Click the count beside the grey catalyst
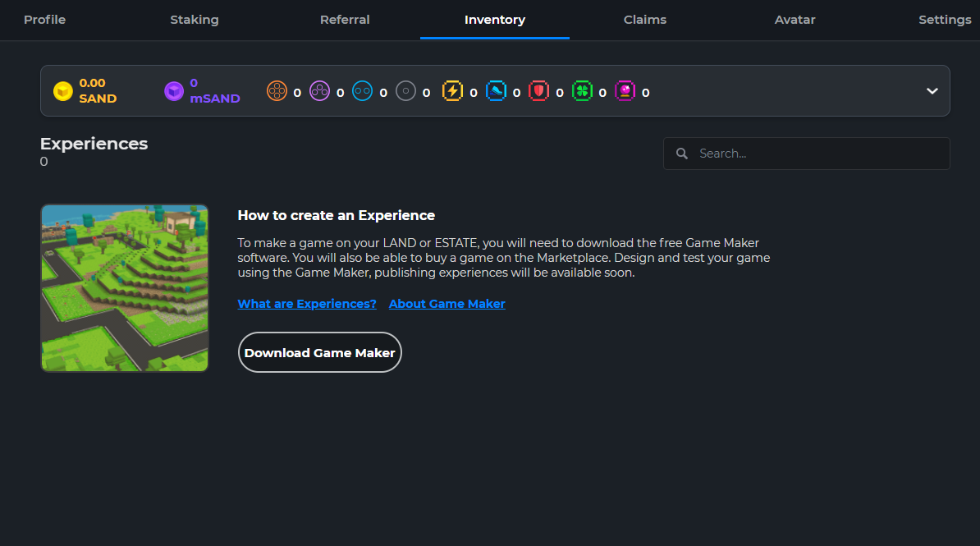The height and width of the screenshot is (546, 980). pos(426,93)
